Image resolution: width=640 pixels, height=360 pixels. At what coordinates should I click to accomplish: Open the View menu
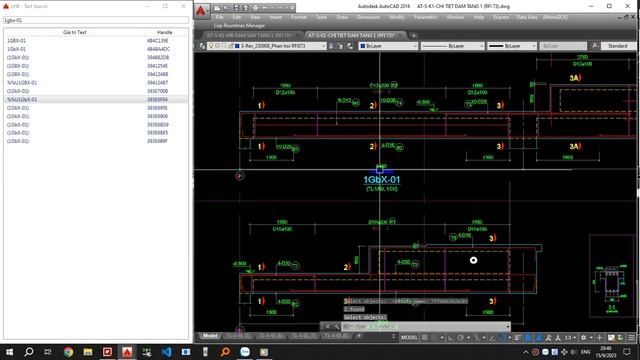[x=255, y=17]
